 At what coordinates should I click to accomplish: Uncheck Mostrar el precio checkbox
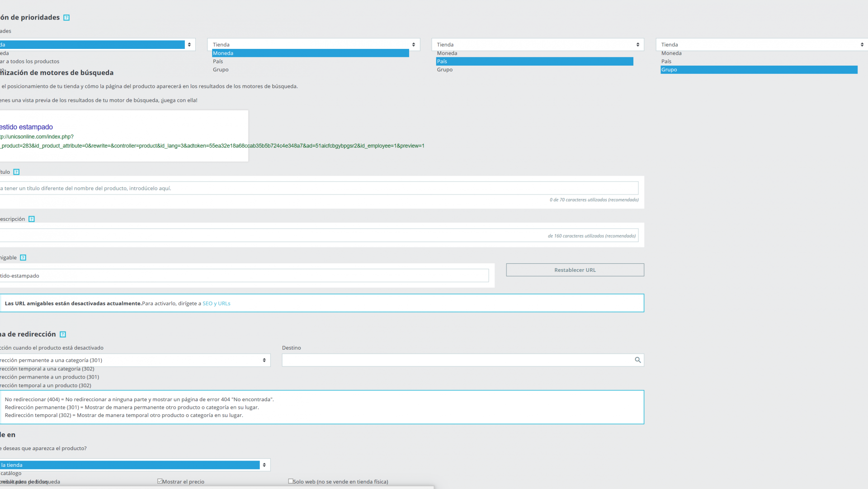[x=160, y=481]
